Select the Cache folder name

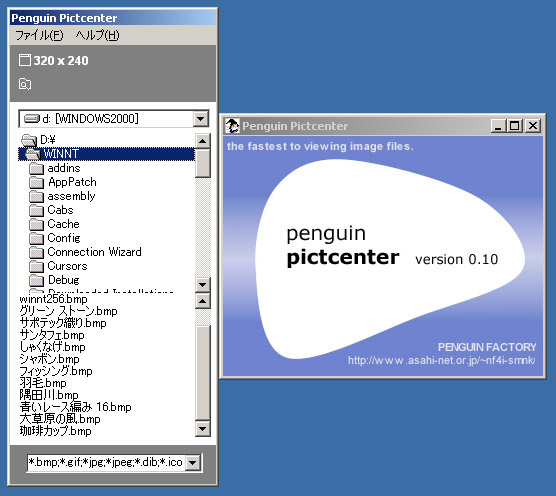[x=63, y=224]
